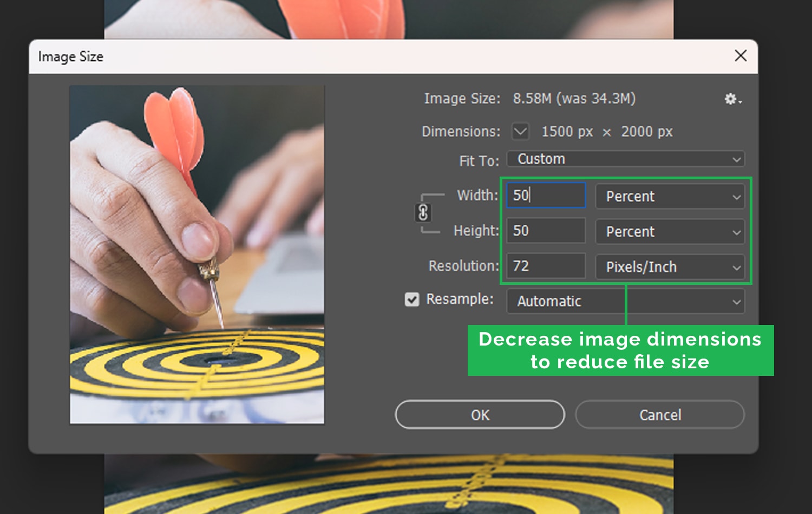Click the Resample dropdown arrow
The height and width of the screenshot is (514, 812).
point(737,301)
